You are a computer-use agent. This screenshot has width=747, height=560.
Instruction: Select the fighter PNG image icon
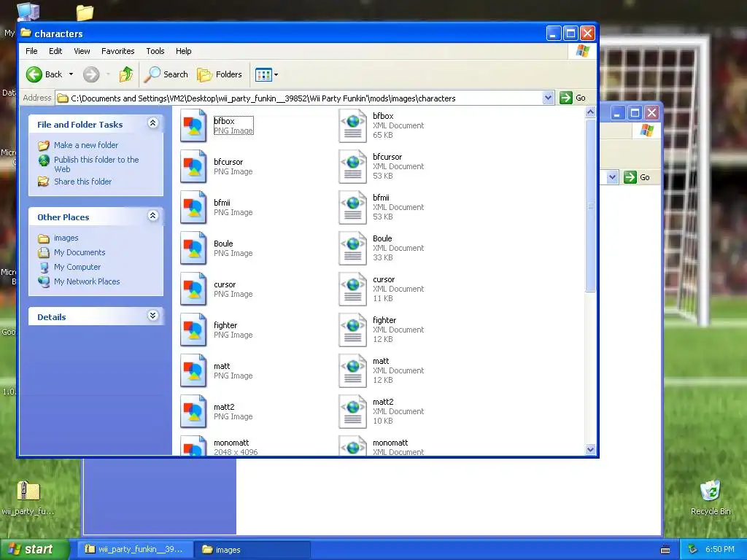point(193,330)
